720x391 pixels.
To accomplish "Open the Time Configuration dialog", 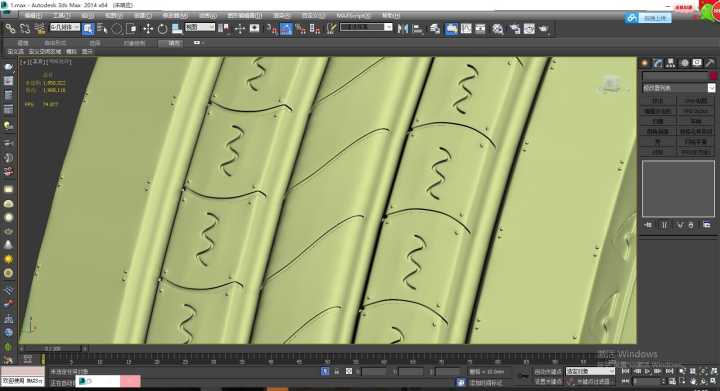I will 672,381.
